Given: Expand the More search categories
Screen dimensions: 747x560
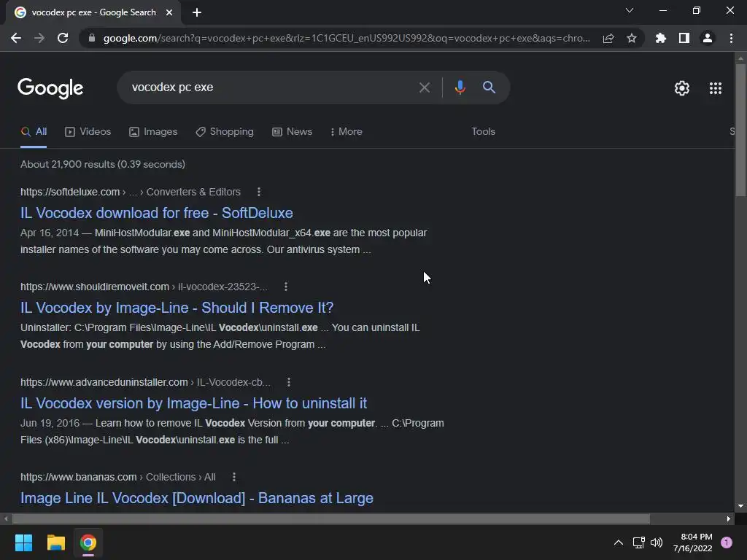Looking at the screenshot, I should click(x=347, y=132).
